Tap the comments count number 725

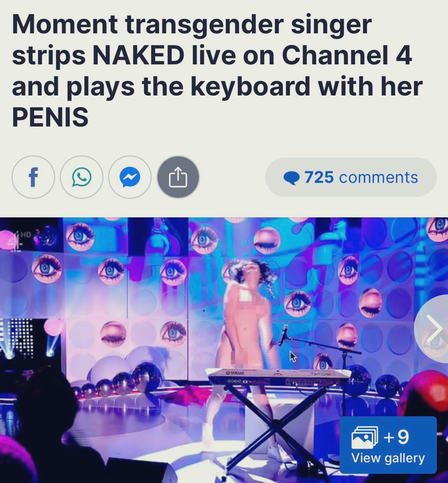(319, 177)
